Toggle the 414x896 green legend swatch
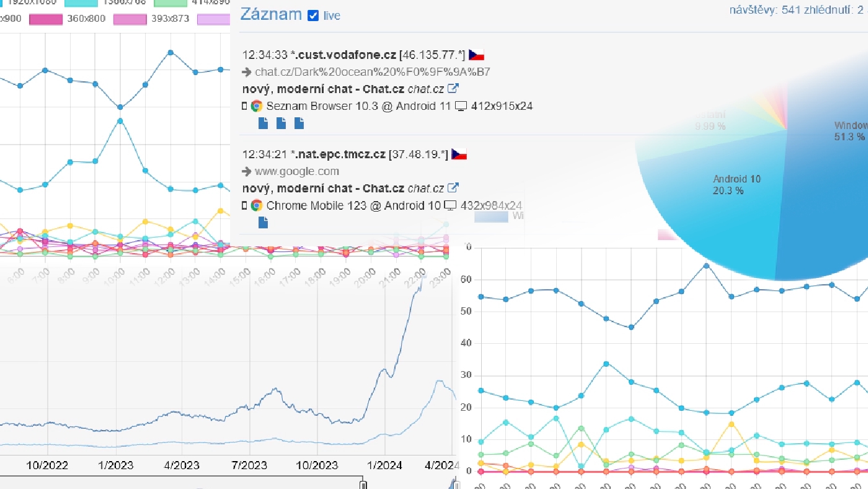The image size is (868, 489). pos(170,2)
